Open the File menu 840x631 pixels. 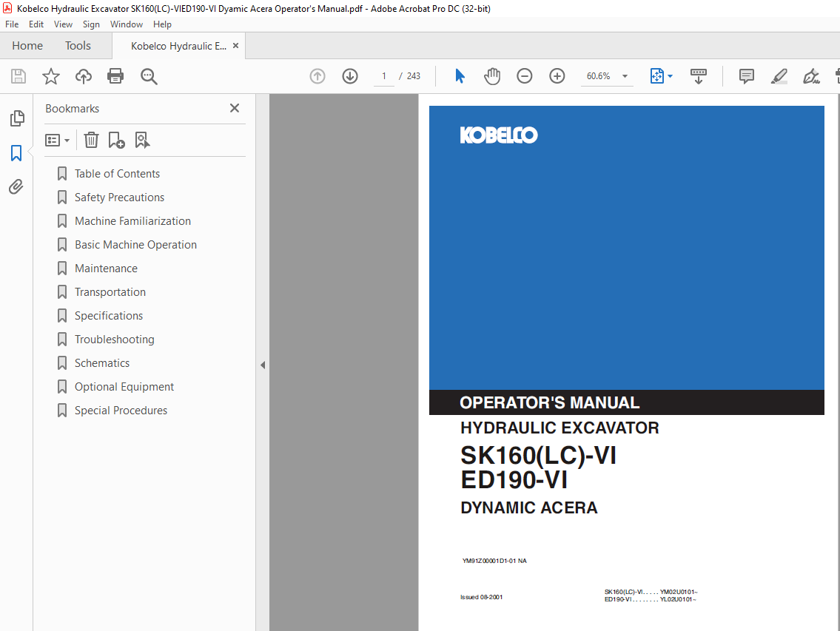pos(12,24)
